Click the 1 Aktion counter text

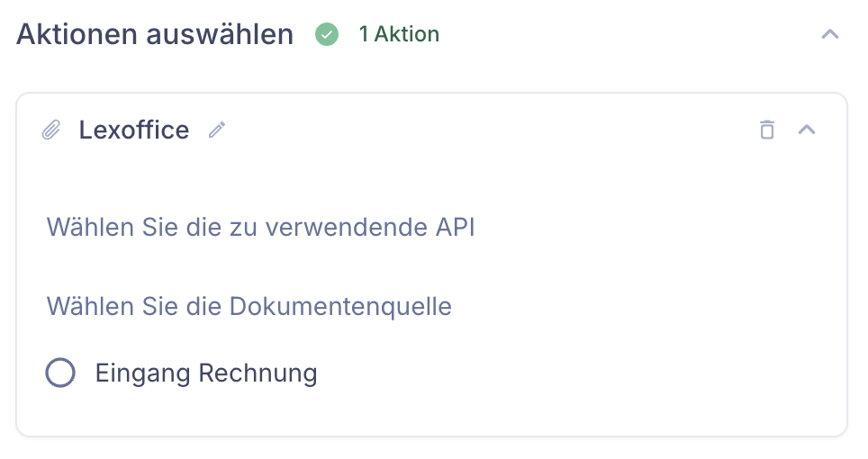pyautogui.click(x=399, y=34)
